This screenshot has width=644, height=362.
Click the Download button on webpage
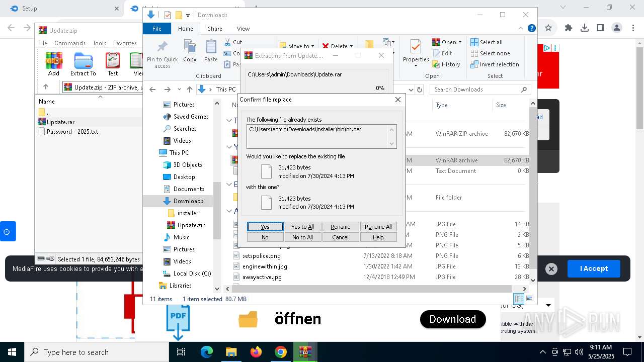click(453, 319)
